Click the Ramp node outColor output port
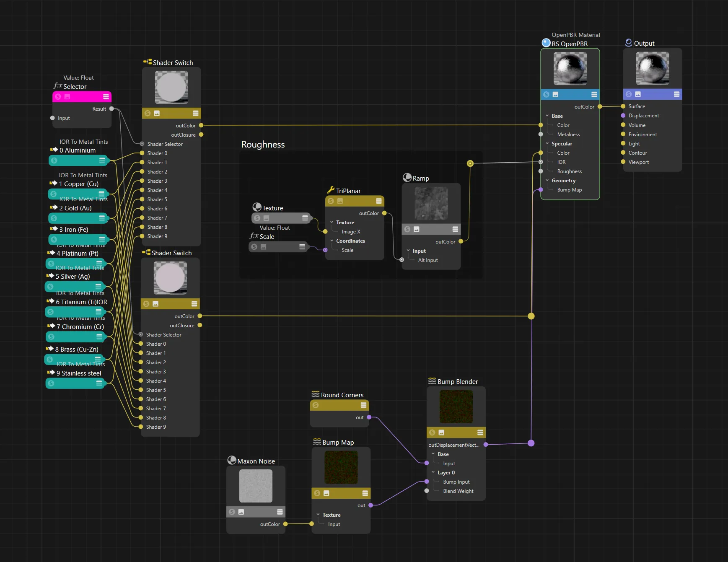 (x=461, y=241)
